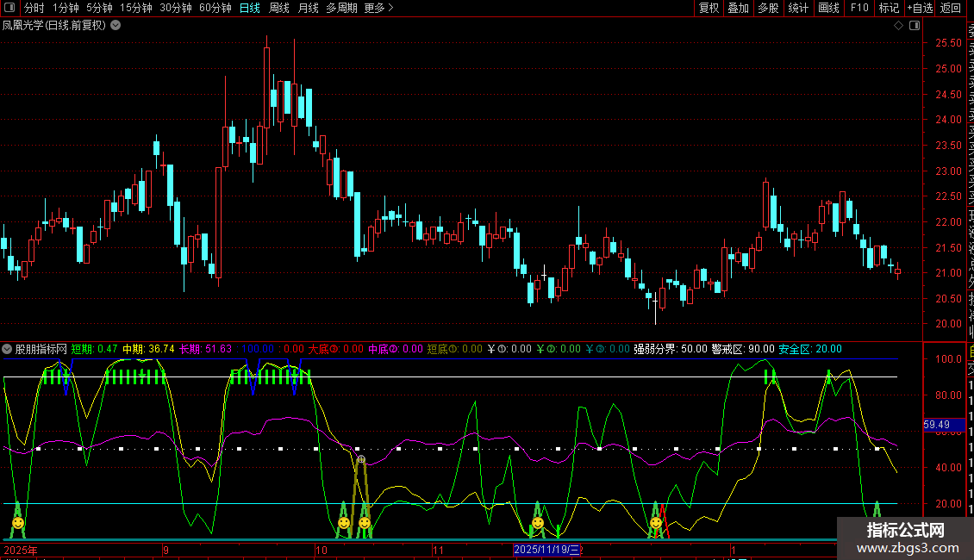Screen dimensions: 974x560
Task: Click the panel toggle icon left of 分时
Action: [x=9, y=9]
